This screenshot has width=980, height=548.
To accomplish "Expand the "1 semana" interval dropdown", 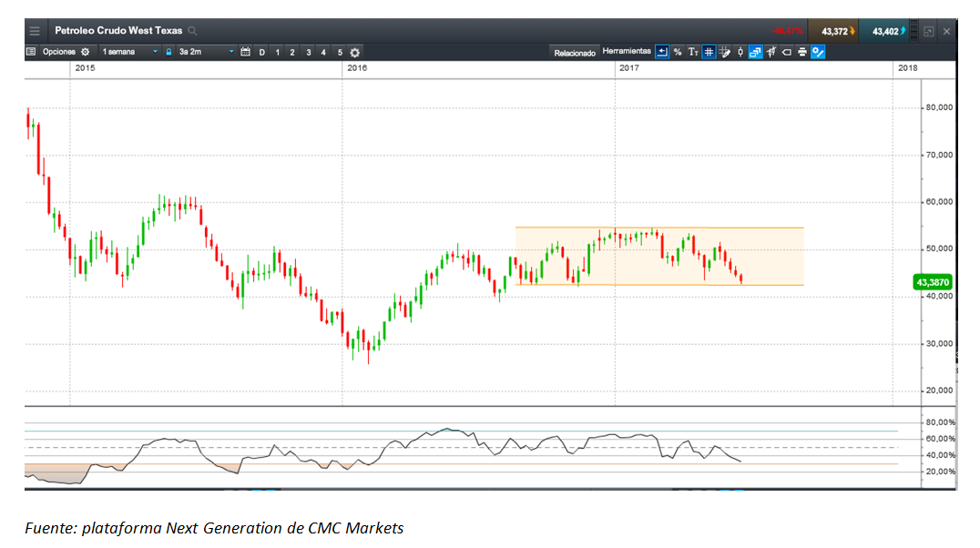I will point(156,52).
